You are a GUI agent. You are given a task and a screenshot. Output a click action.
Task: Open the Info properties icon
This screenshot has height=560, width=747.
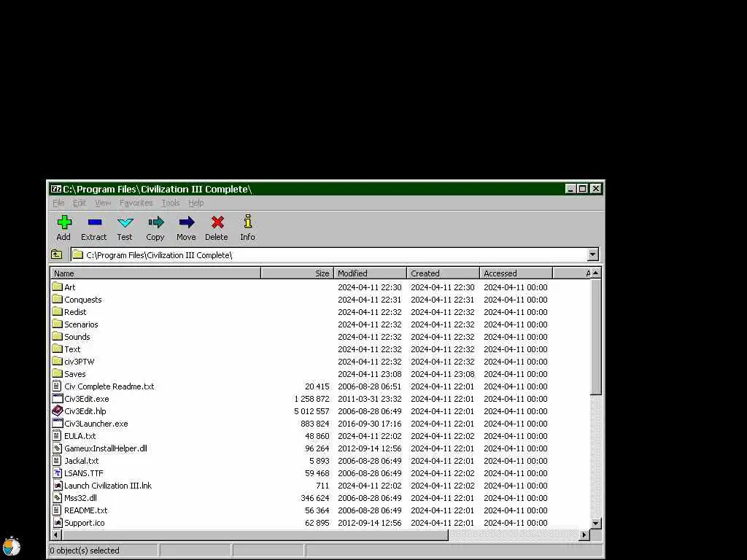(x=248, y=222)
